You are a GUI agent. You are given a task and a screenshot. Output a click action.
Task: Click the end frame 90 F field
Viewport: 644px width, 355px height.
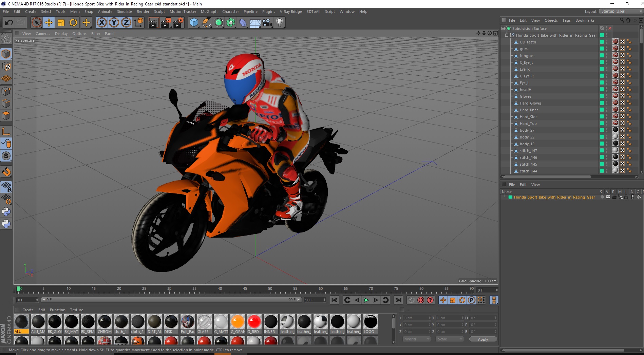click(315, 300)
